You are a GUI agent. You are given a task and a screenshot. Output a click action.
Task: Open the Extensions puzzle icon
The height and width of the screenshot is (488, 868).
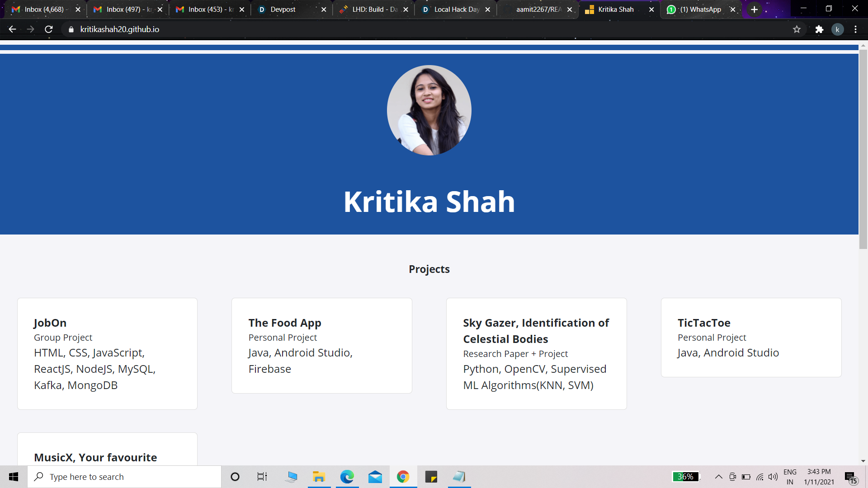tap(819, 29)
